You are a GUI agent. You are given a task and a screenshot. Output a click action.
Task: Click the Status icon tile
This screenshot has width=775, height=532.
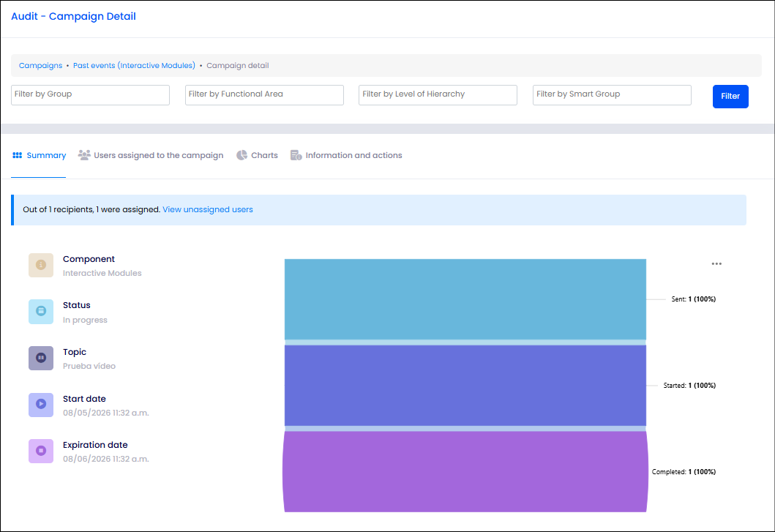tap(41, 312)
